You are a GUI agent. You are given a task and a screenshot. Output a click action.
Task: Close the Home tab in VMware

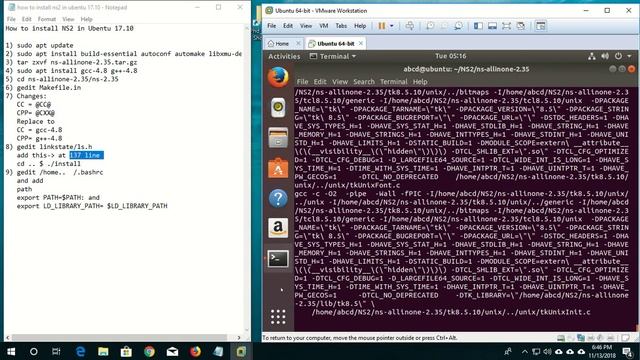point(298,43)
